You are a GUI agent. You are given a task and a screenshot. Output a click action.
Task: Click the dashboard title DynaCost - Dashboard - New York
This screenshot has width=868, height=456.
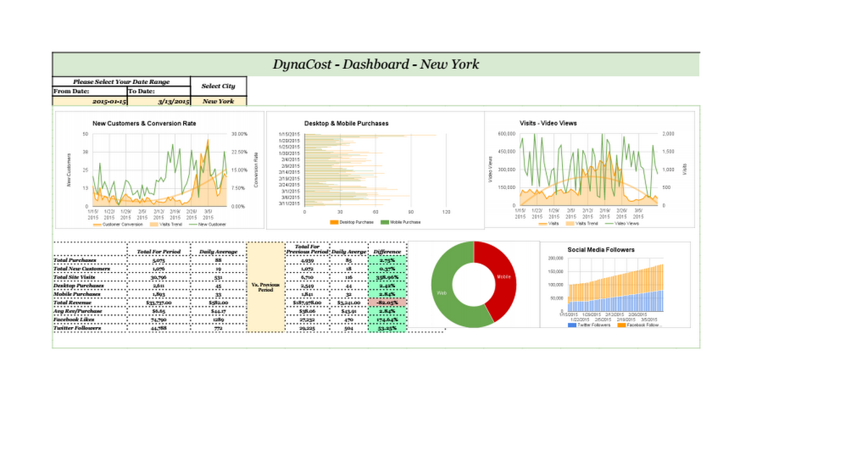click(376, 64)
